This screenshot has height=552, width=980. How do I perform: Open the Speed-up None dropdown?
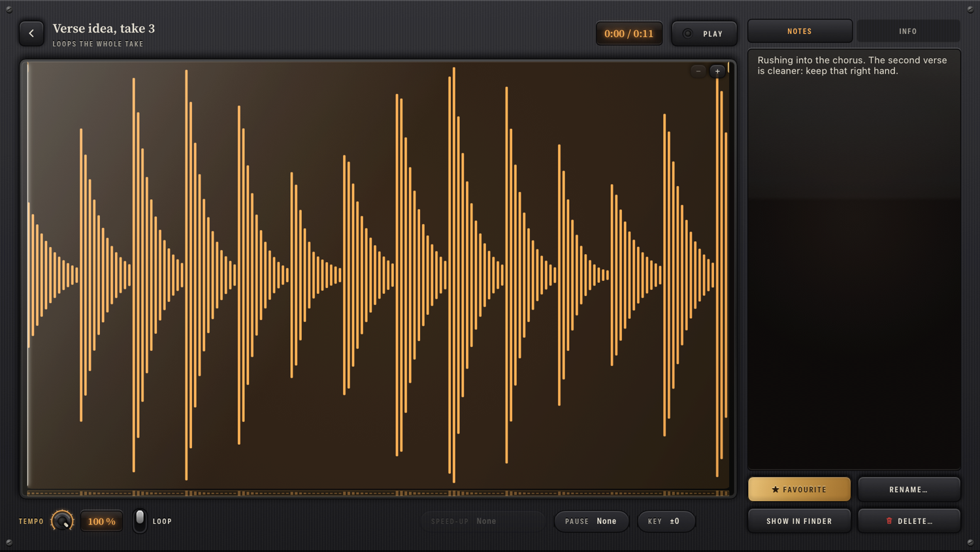coord(482,521)
